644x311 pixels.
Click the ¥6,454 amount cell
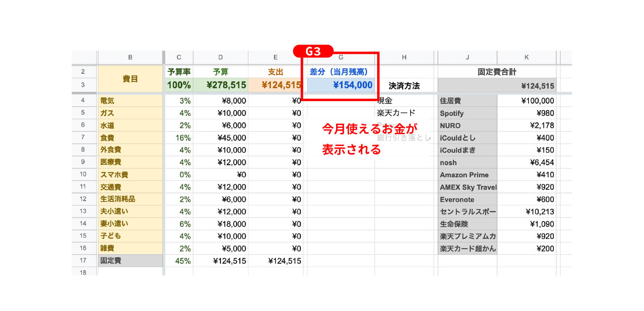pyautogui.click(x=527, y=162)
